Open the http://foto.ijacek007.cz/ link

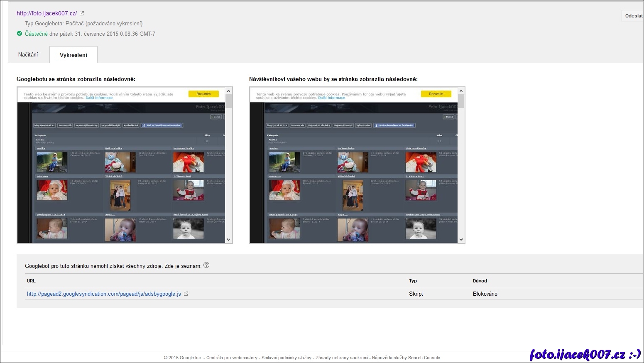47,13
